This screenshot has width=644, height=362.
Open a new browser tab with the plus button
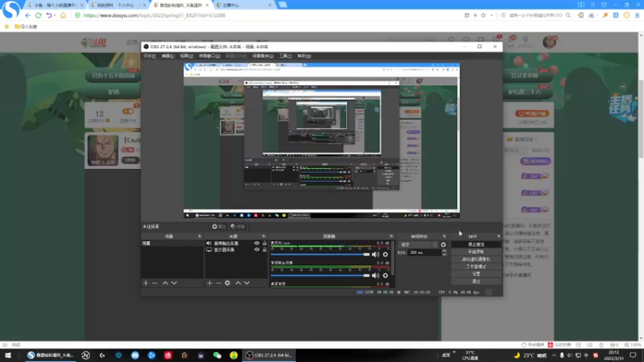tap(283, 5)
